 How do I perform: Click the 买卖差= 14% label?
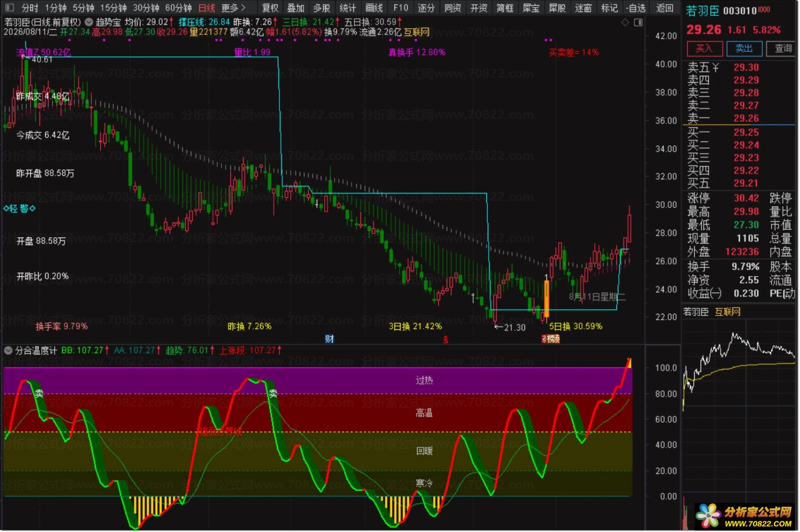coord(574,52)
